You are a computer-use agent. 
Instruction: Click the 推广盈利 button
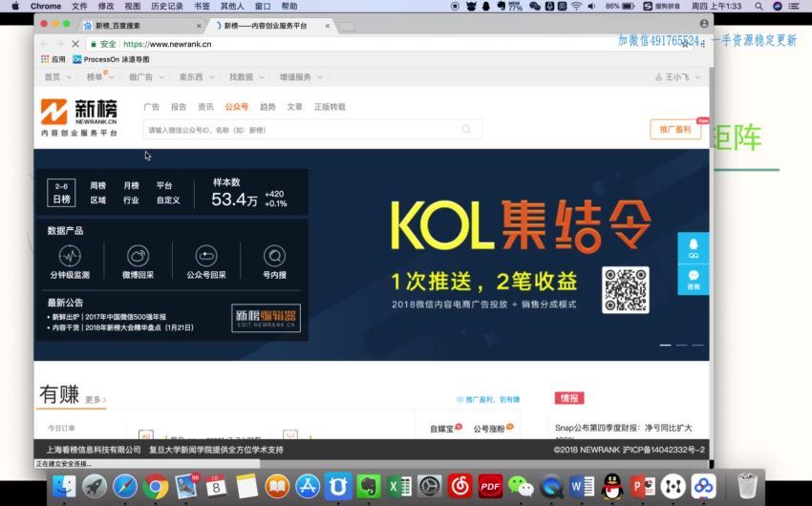point(675,129)
